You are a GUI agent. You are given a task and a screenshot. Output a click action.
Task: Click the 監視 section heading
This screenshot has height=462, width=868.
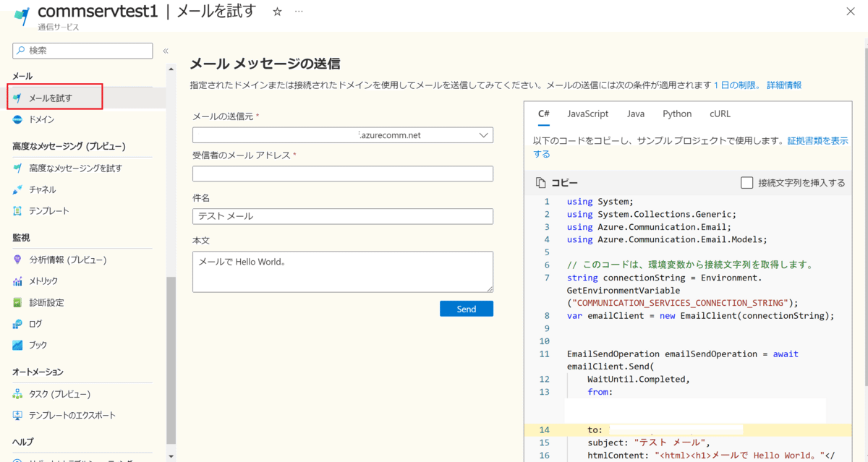(x=21, y=237)
